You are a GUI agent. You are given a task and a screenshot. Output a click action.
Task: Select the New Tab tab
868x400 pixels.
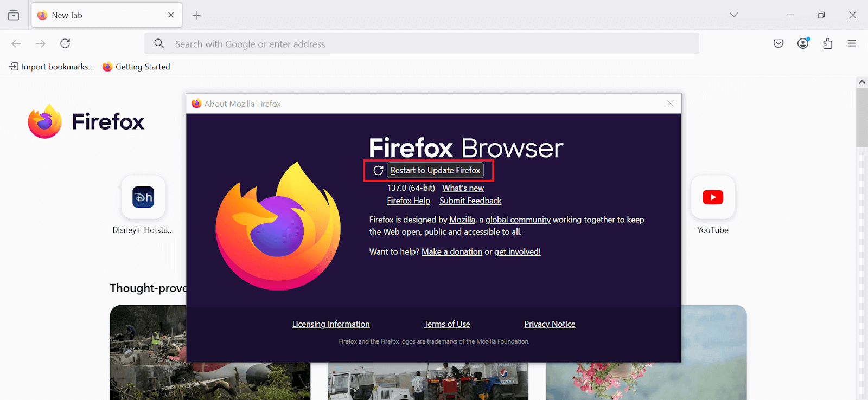click(107, 15)
